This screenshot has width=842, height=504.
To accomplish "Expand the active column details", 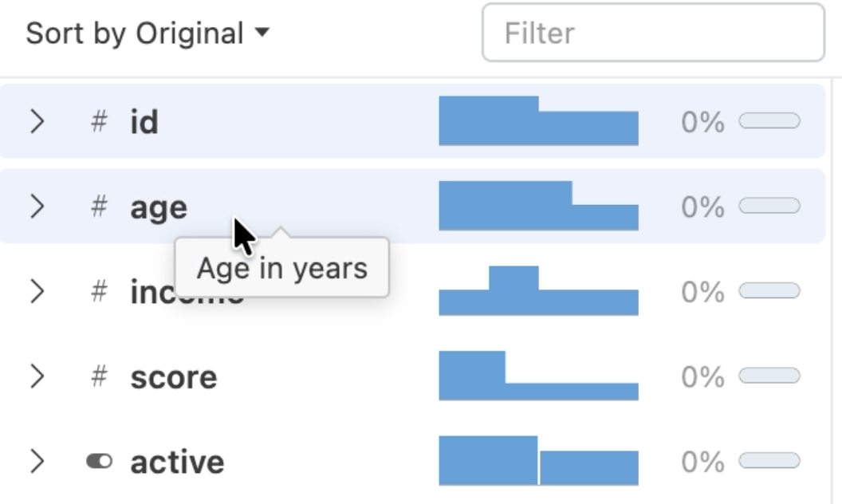I will pyautogui.click(x=37, y=461).
